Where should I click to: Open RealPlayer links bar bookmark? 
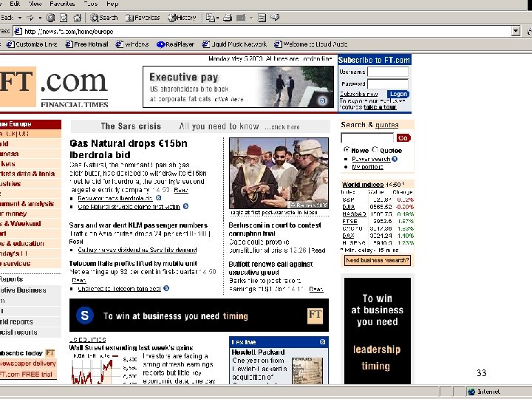(175, 44)
